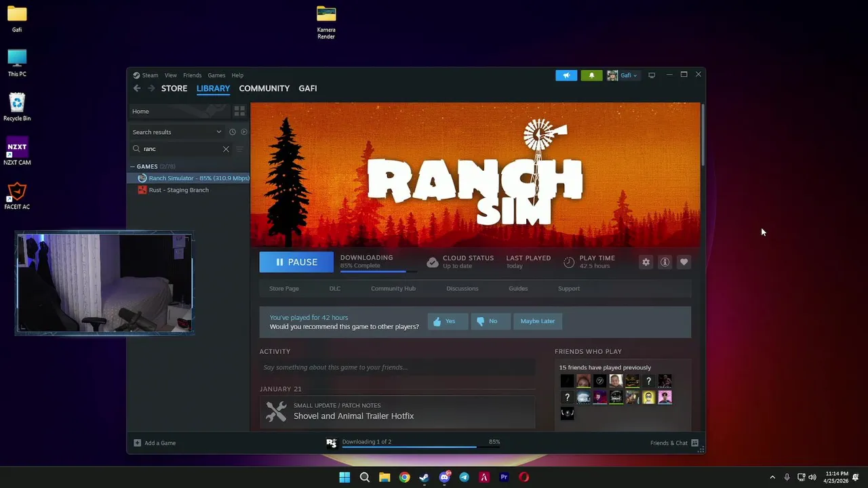Switch to Big Picture mode icon
The width and height of the screenshot is (868, 488).
coord(652,75)
